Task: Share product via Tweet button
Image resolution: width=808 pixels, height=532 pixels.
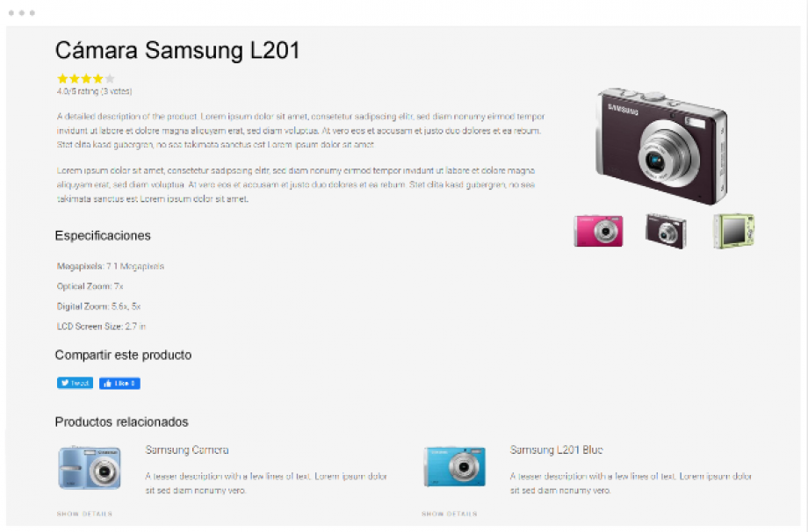Action: tap(75, 383)
